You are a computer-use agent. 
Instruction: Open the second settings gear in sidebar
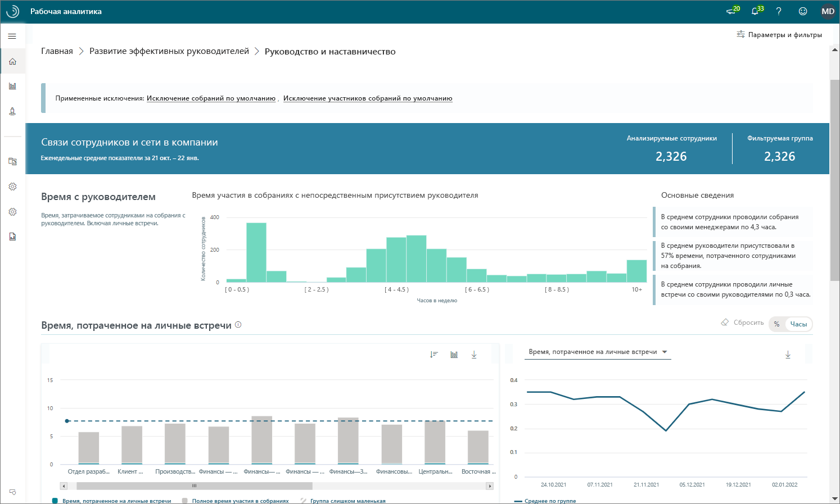point(12,212)
